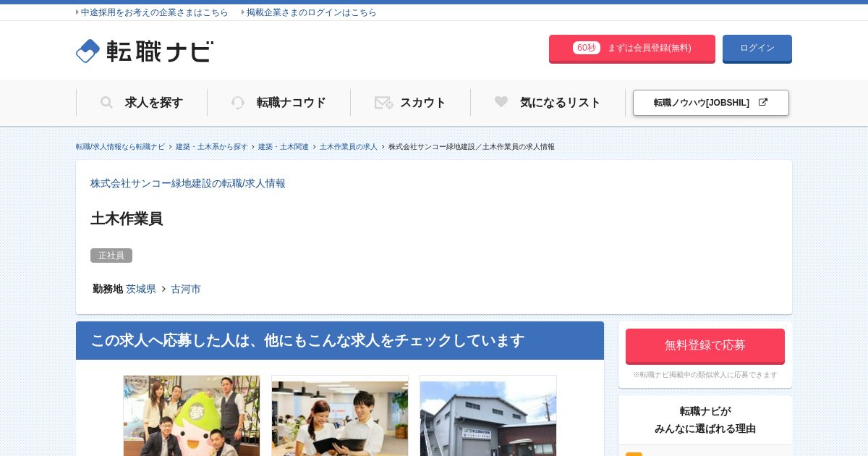This screenshot has width=868, height=456.
Task: Click breadcrumb 建築・土木関連
Action: pyautogui.click(x=284, y=147)
